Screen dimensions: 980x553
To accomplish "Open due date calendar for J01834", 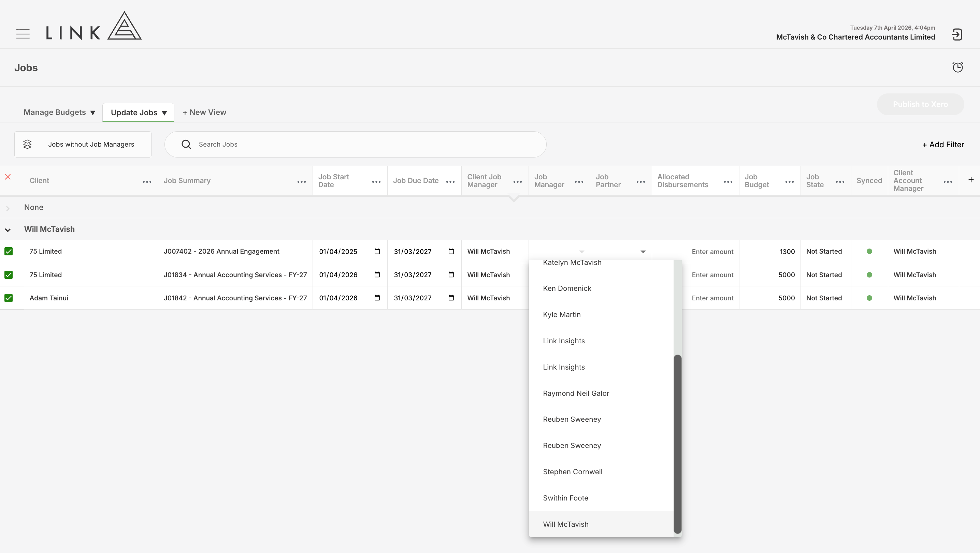I will tap(451, 274).
